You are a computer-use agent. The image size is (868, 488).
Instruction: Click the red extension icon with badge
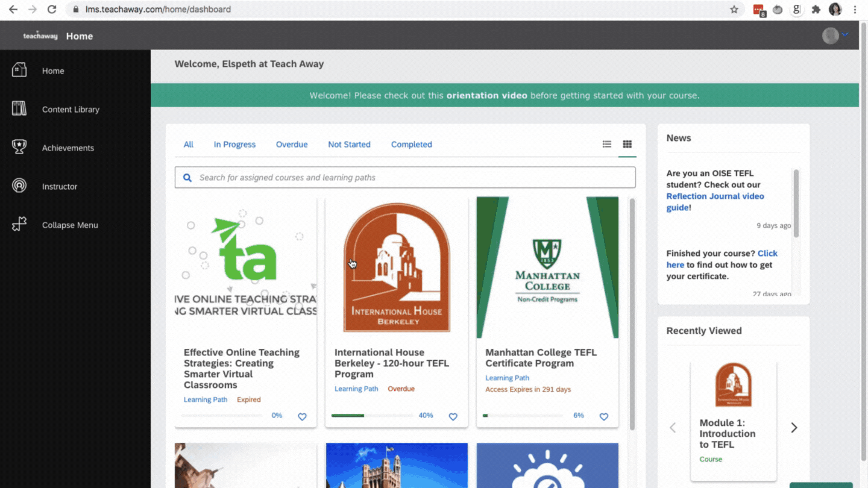pos(759,10)
